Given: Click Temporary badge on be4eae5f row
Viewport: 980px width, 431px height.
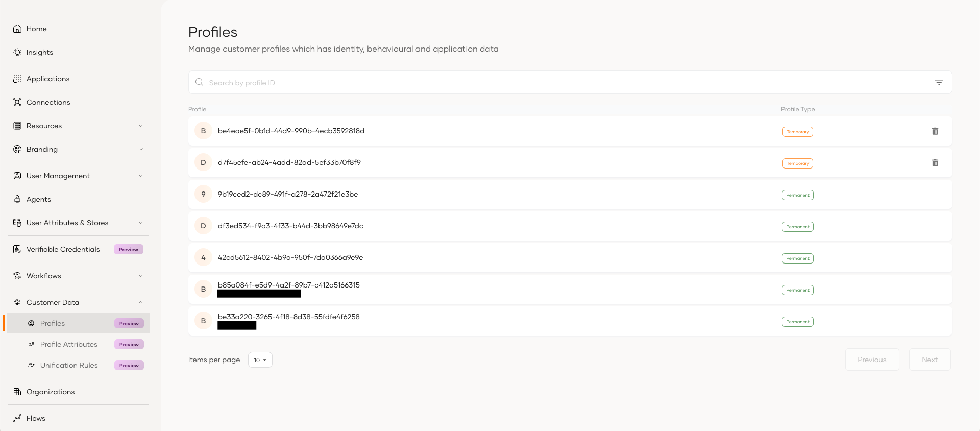Looking at the screenshot, I should (798, 132).
